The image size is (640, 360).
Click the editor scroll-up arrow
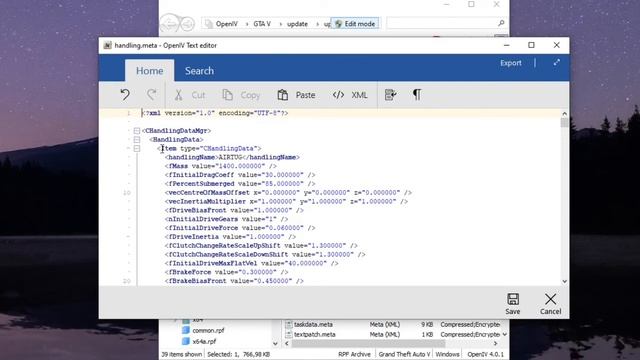564,113
